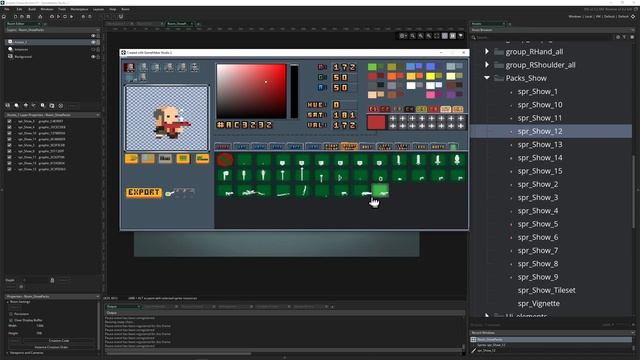Toggle the Persistent checkbox in room settings
This screenshot has width=640, height=360.
point(11,314)
